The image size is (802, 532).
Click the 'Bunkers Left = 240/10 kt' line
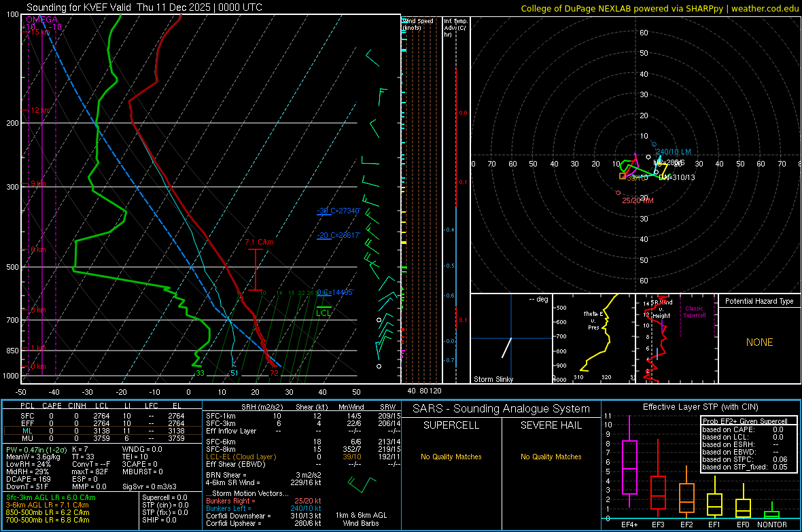pyautogui.click(x=264, y=508)
